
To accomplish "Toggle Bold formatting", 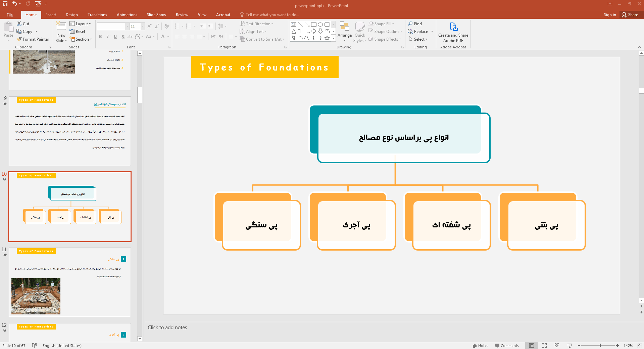I will (x=100, y=37).
